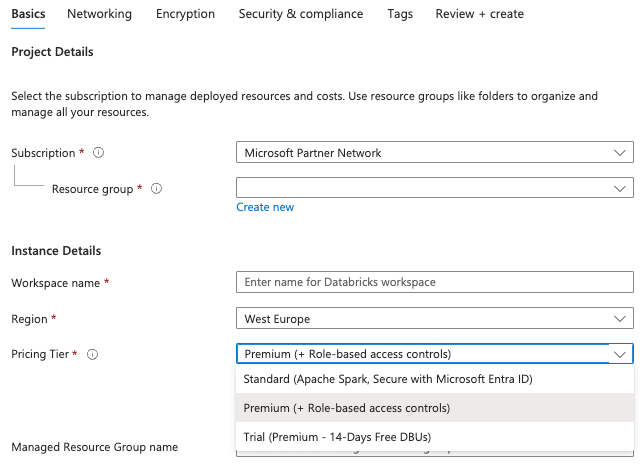642x466 pixels.
Task: Open the Security & compliance tab
Action: 301,14
